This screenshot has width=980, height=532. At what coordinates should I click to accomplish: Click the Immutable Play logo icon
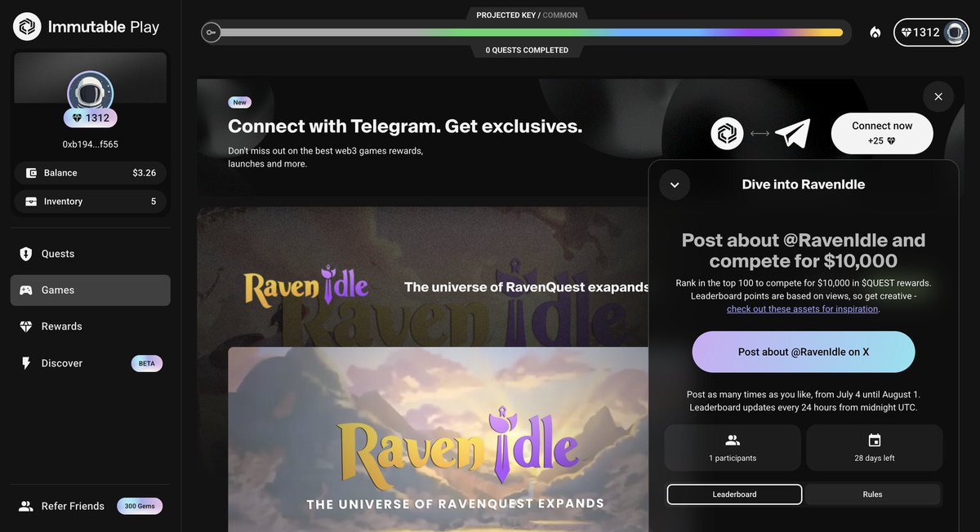[27, 27]
